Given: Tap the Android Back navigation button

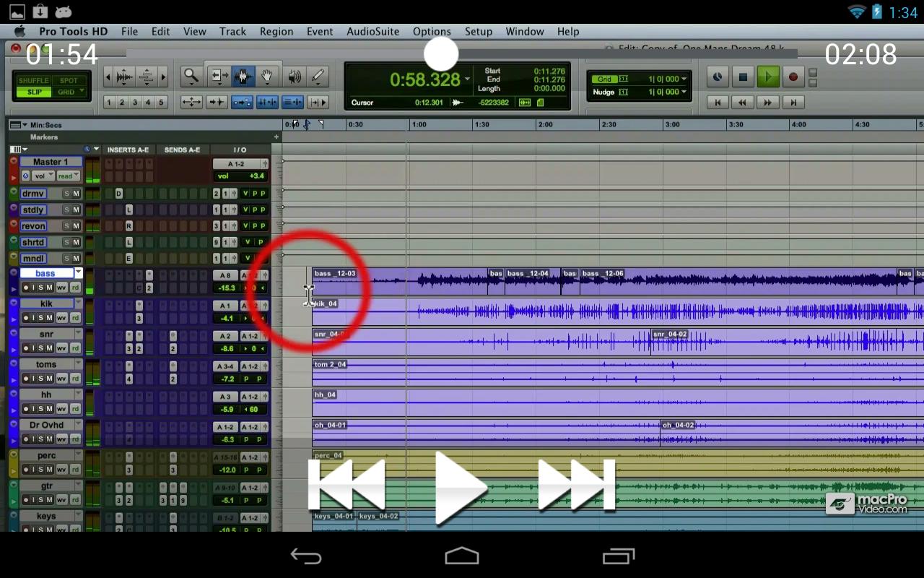Looking at the screenshot, I should 305,556.
